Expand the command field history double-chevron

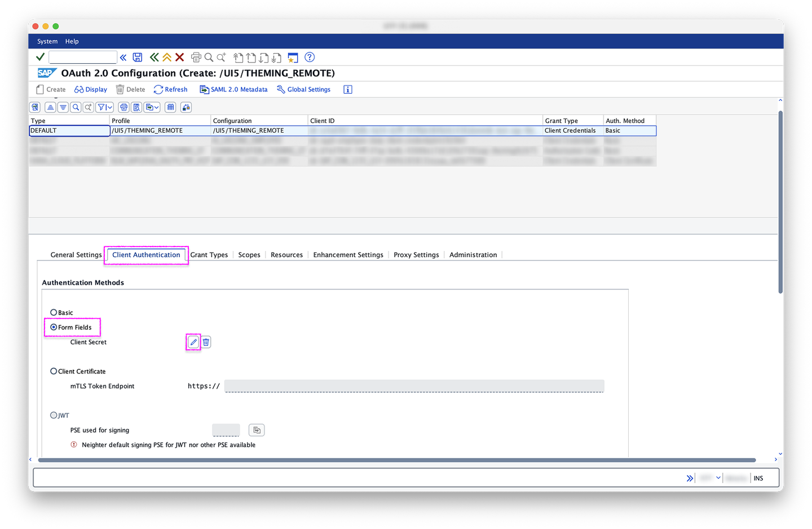(123, 57)
